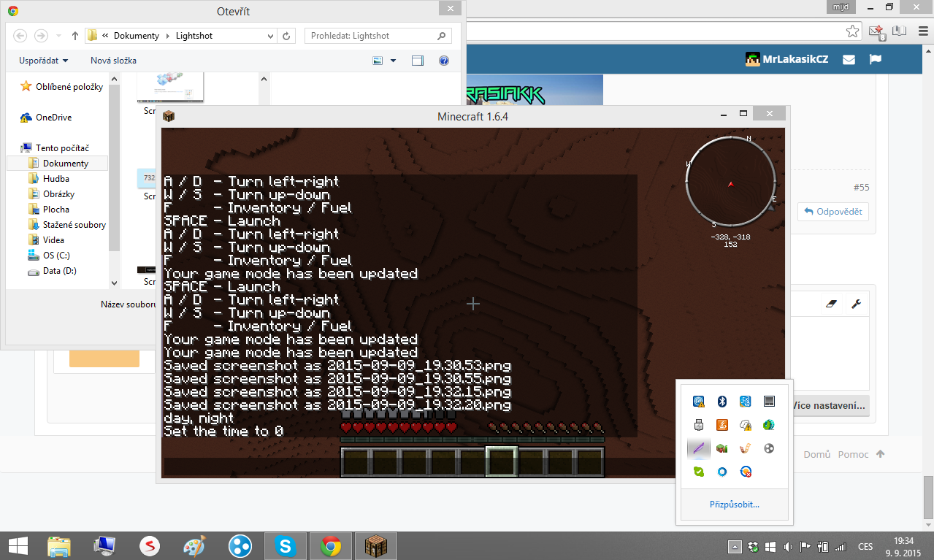Toggle the preview pane in Open dialog

click(418, 61)
